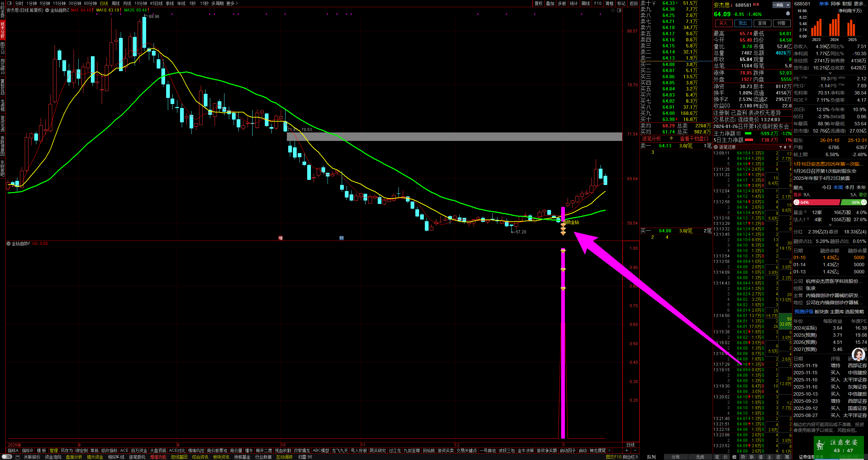This screenshot has width=868, height=460.
Task: Click the chart zoom-out minus button
Action: (x=635, y=451)
